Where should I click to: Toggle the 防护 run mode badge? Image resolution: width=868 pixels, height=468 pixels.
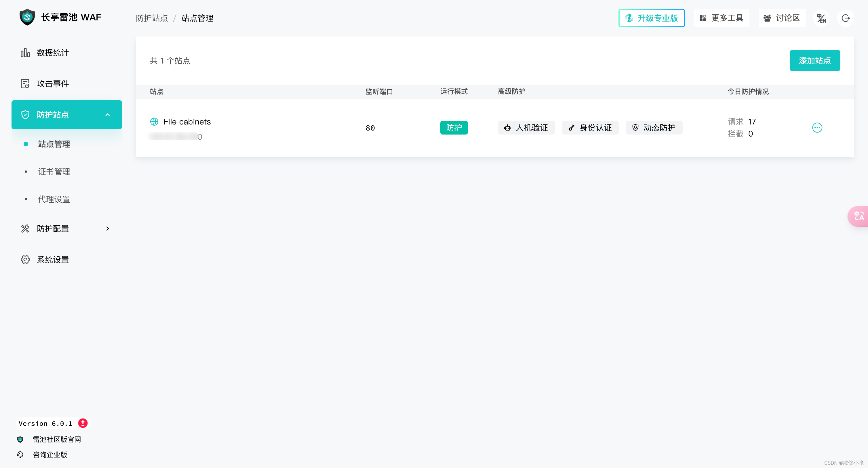tap(454, 128)
